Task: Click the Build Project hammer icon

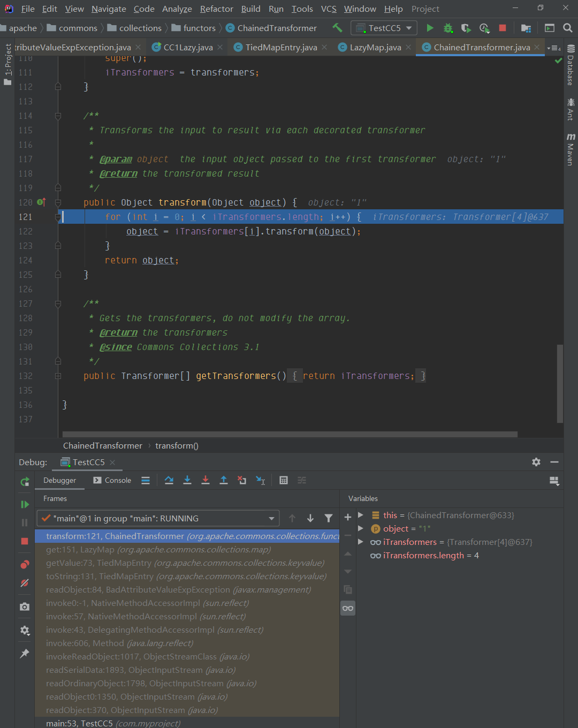Action: [337, 28]
